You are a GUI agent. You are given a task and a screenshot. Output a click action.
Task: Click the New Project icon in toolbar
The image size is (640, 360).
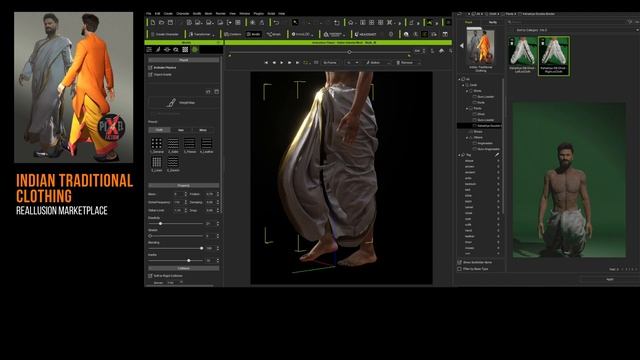click(153, 22)
